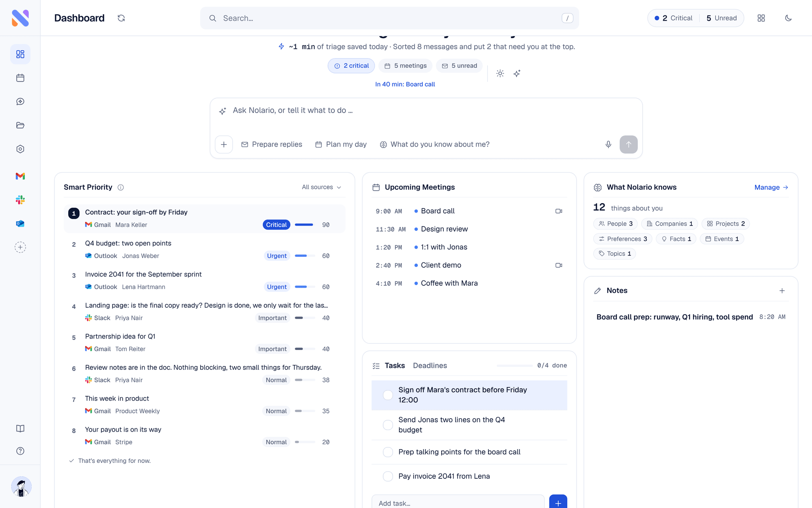Click the tasks progress bar near 0/4 done

[515, 366]
